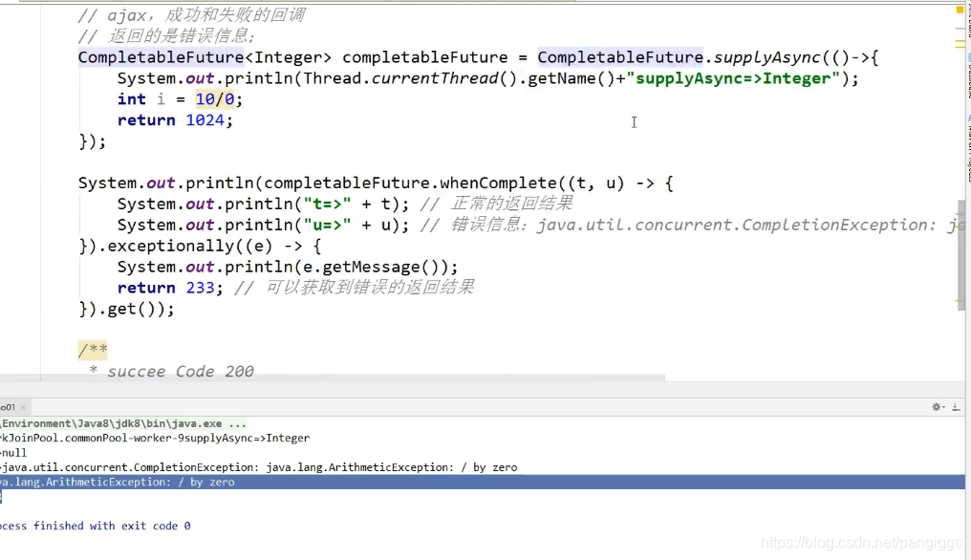
Task: Open the Run panel gear settings menu
Action: pyautogui.click(x=938, y=407)
